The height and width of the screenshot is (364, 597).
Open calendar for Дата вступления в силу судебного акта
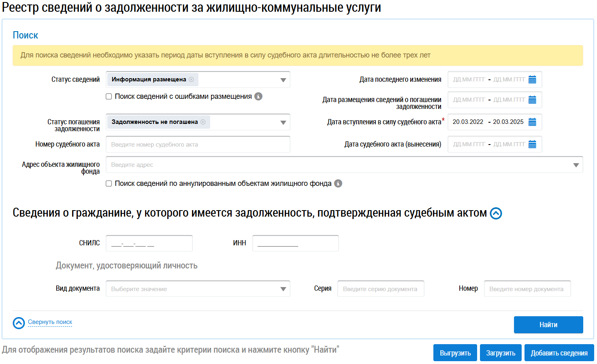532,122
